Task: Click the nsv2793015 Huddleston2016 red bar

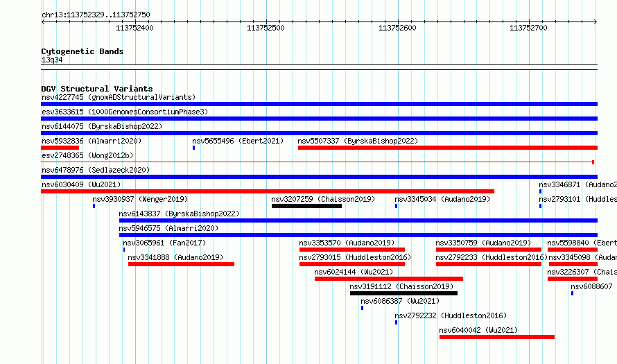Action: pyautogui.click(x=351, y=264)
